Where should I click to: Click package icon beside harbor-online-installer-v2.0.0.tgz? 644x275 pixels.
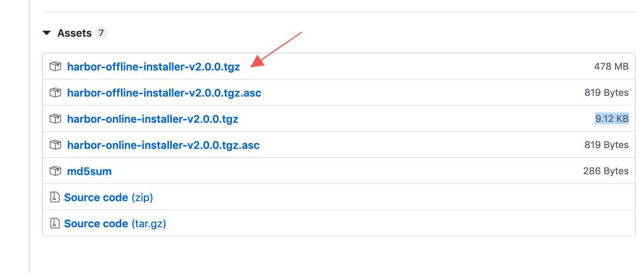[55, 119]
